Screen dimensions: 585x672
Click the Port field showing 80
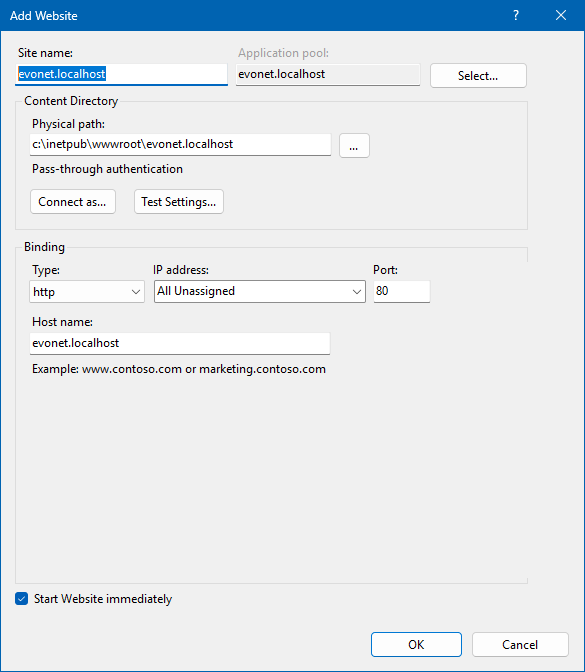click(x=402, y=291)
